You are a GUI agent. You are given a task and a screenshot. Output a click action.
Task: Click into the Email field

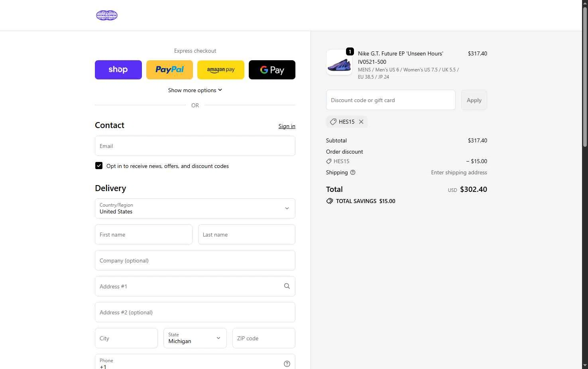click(x=195, y=146)
